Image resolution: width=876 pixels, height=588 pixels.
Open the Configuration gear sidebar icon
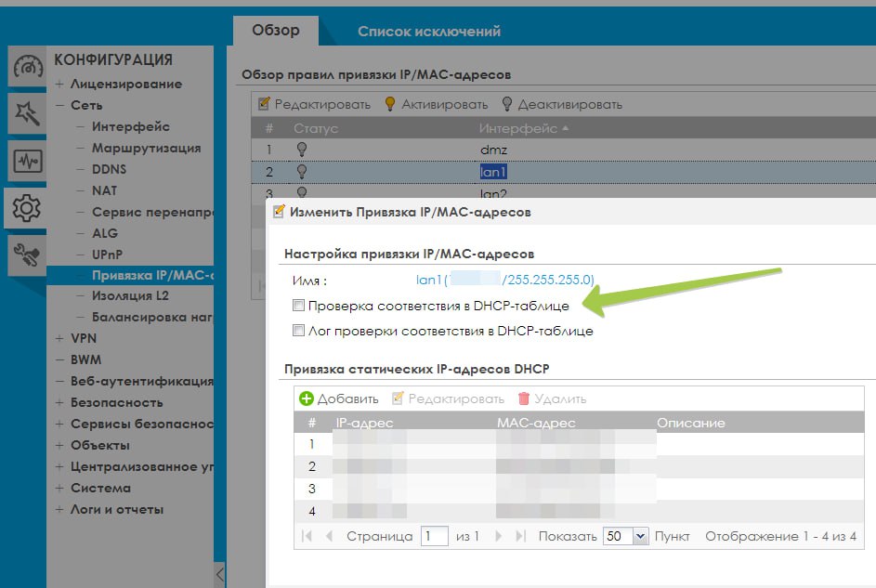pyautogui.click(x=26, y=208)
